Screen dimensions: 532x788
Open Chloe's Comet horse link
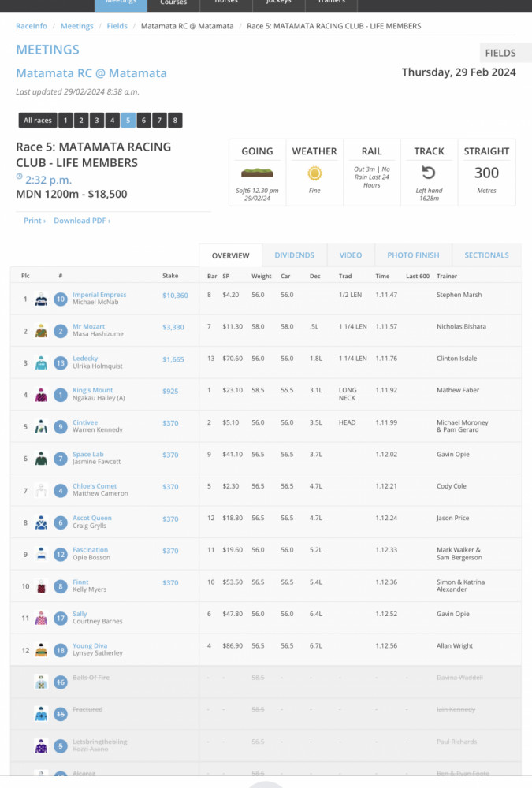pyautogui.click(x=95, y=486)
